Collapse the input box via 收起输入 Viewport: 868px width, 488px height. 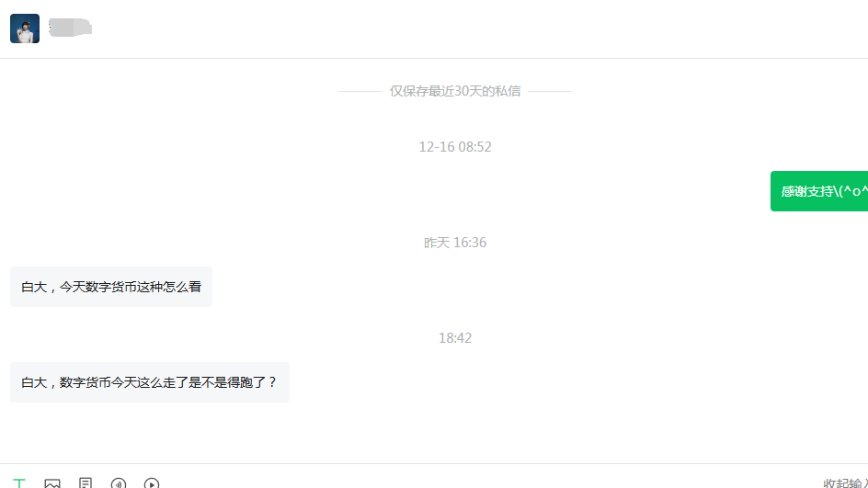(845, 483)
